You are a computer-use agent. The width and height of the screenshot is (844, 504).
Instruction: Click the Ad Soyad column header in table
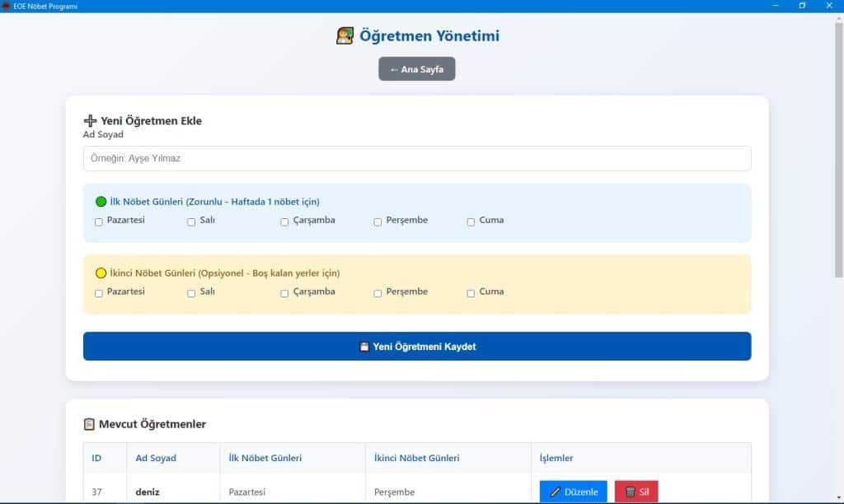[x=156, y=458]
